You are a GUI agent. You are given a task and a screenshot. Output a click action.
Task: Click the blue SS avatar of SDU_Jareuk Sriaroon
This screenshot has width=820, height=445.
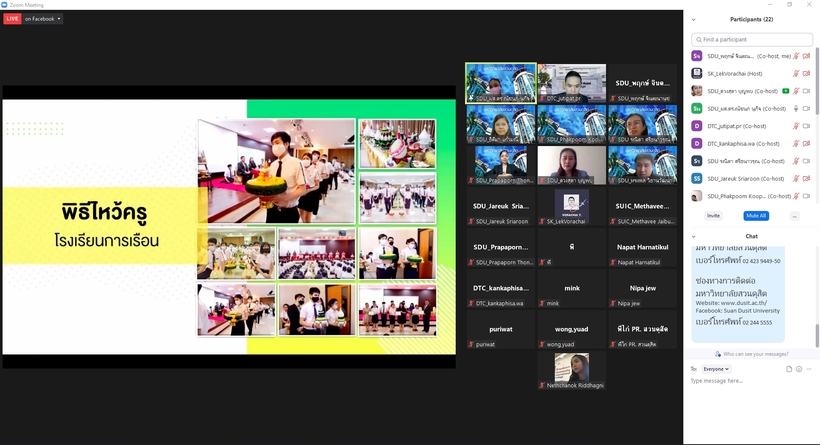click(x=697, y=178)
